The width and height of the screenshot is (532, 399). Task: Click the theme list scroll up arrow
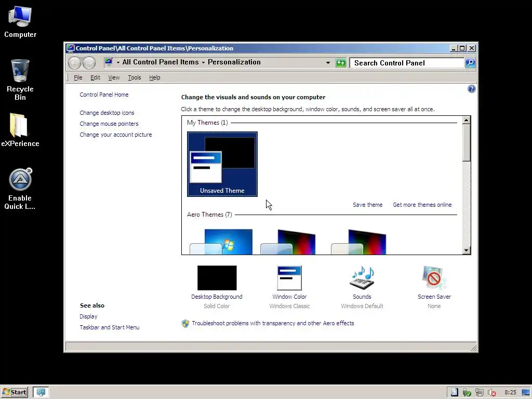[x=466, y=120]
